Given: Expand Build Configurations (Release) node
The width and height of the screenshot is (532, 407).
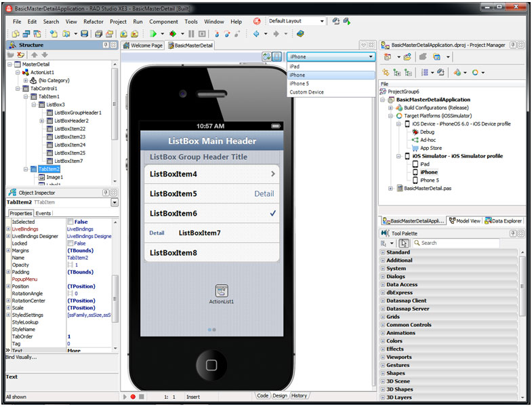Looking at the screenshot, I should 390,108.
